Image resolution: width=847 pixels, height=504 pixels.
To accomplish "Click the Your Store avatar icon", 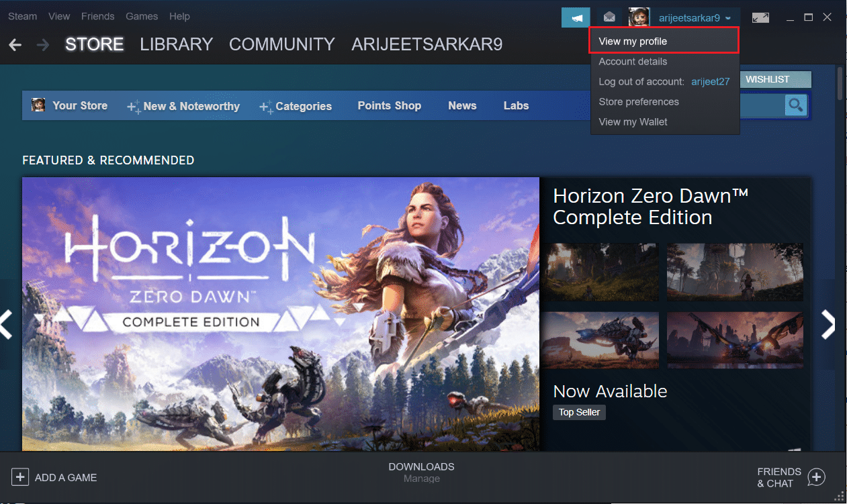I will click(x=38, y=105).
